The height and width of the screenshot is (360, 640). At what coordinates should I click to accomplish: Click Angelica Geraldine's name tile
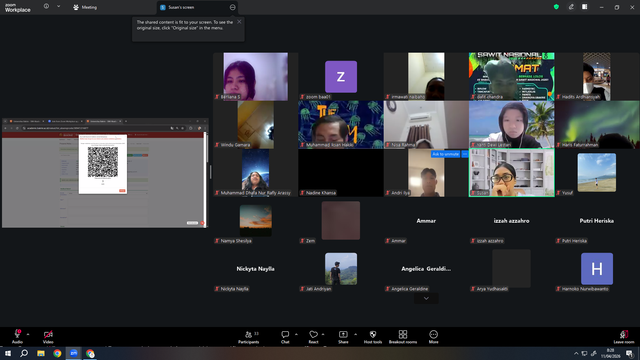point(426,269)
